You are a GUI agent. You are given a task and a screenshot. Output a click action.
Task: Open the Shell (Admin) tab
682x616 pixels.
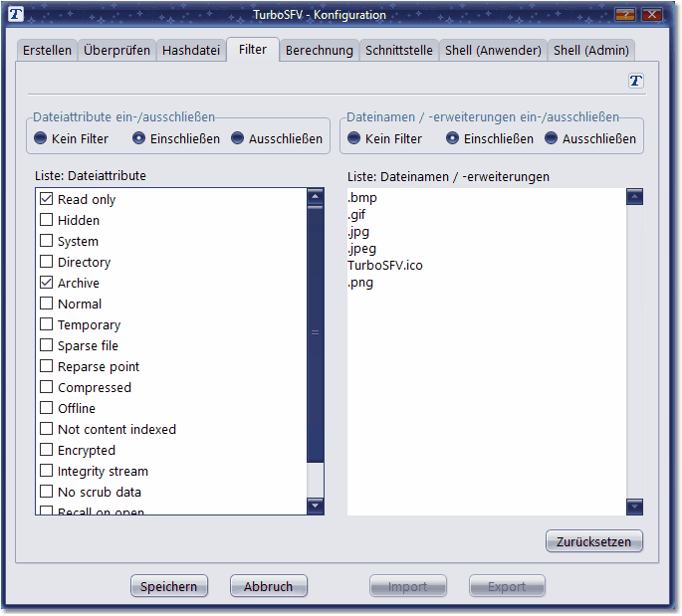(591, 51)
